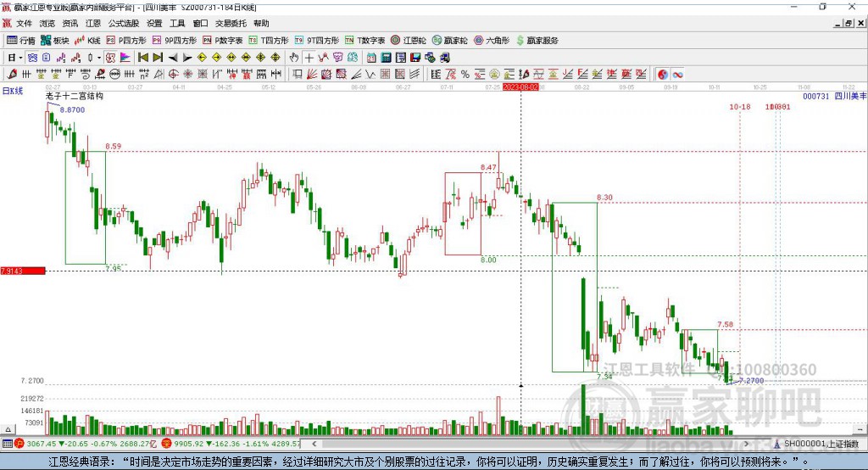Viewport: 868px width, 470px height.
Task: Expand the 日 period dropdown arrow
Action: pyautogui.click(x=20, y=57)
